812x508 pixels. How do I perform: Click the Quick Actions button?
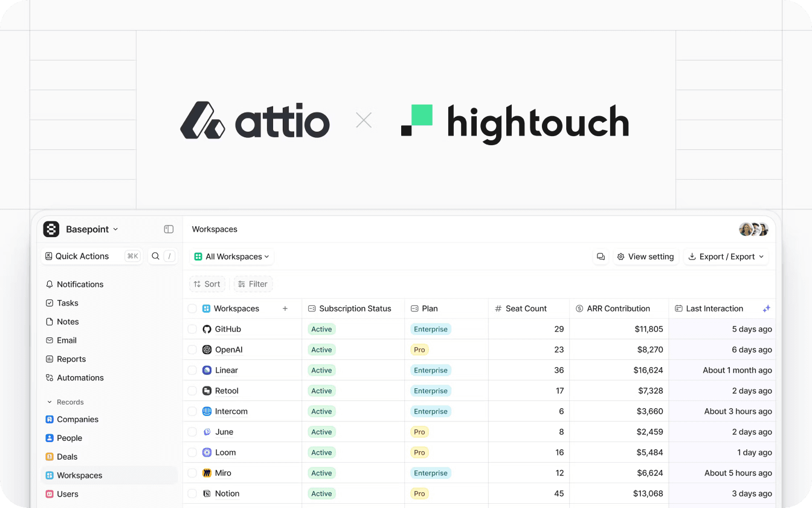pos(92,256)
